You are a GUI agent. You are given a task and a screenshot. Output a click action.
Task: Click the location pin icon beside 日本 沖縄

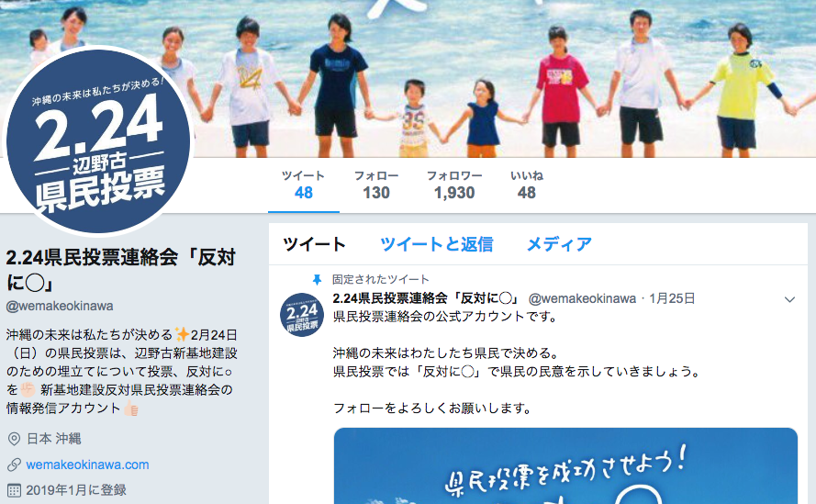14,439
